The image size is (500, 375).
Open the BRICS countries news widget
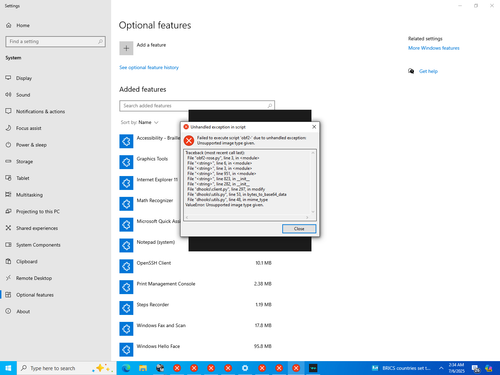pos(401,368)
